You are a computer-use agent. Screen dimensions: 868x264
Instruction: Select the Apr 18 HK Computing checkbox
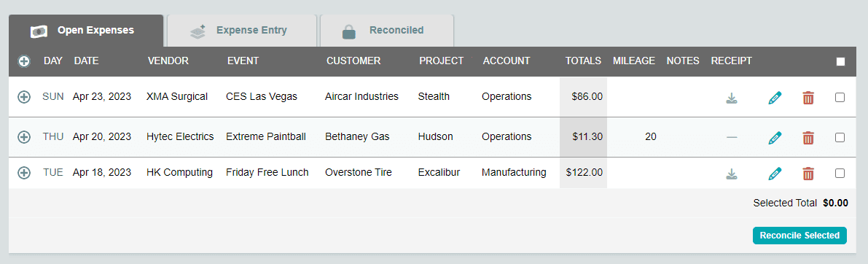840,174
